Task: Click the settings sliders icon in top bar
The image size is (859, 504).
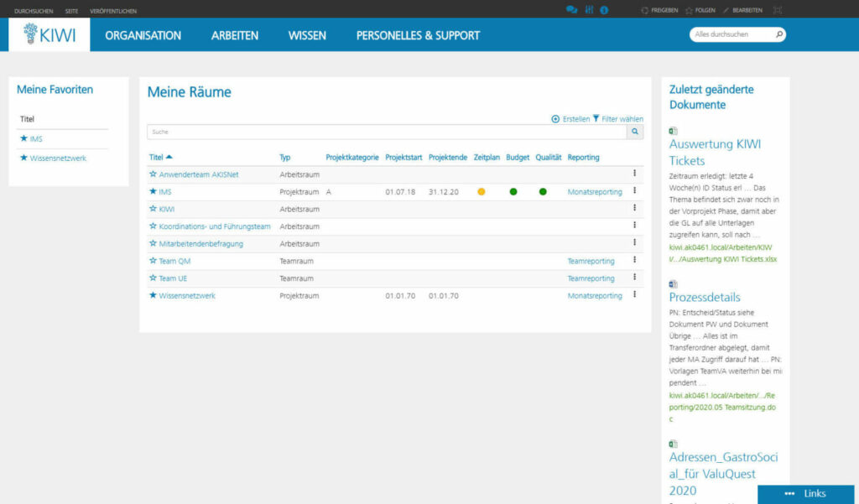Action: [589, 10]
